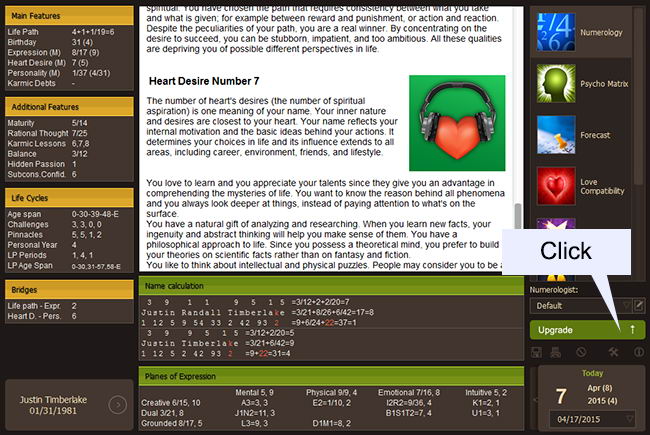Open the Love Compatibility heart icon
Image resolution: width=650 pixels, height=435 pixels.
pyautogui.click(x=556, y=186)
